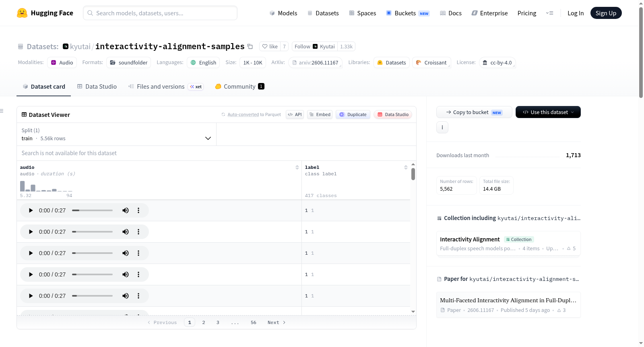The image size is (644, 347).
Task: Click the Duplicate button
Action: click(353, 114)
